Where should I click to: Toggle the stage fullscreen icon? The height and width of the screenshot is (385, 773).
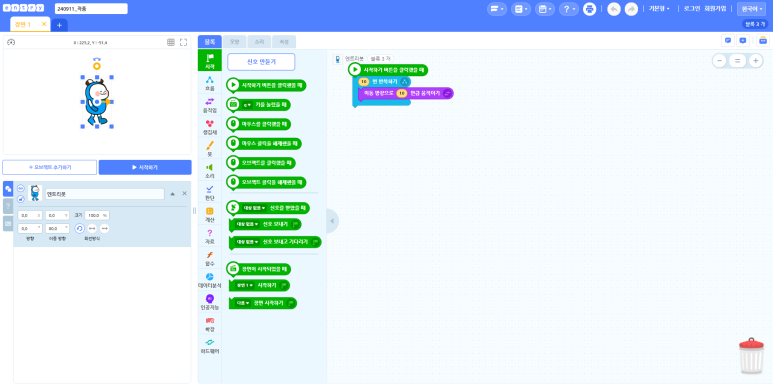tap(183, 42)
